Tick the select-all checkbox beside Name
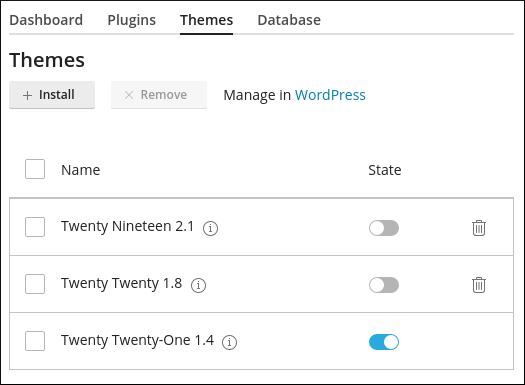The image size is (525, 385). point(35,169)
